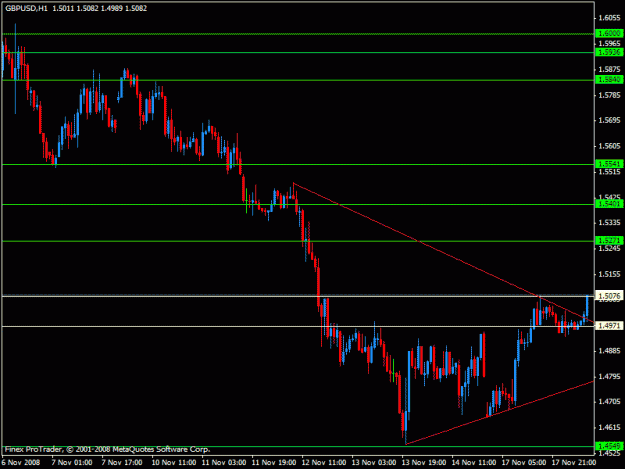
Task: Click the 1.4615 price scale value
Action: (x=609, y=428)
